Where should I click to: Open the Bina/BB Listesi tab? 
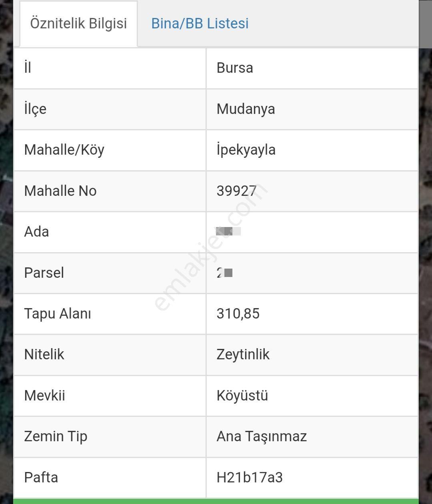(x=200, y=24)
